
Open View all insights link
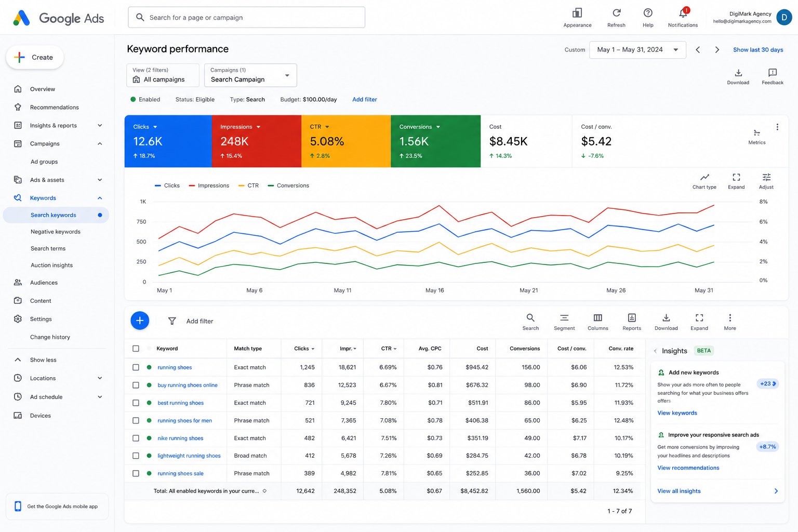[x=679, y=491]
